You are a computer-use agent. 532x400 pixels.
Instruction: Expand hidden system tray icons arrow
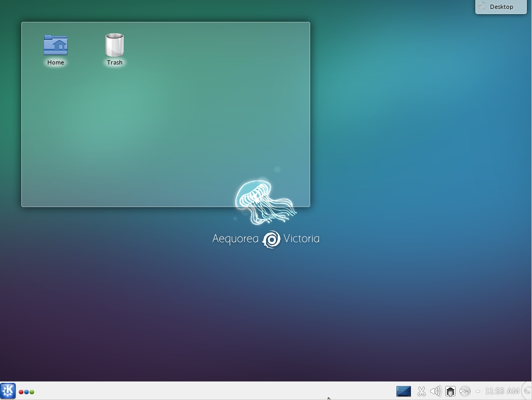(x=477, y=391)
